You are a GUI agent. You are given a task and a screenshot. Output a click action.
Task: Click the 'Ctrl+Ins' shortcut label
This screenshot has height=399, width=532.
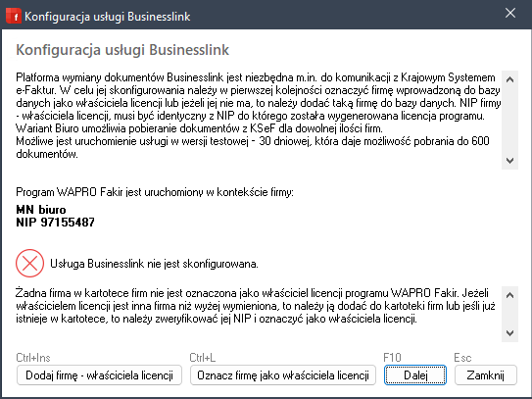tap(33, 358)
